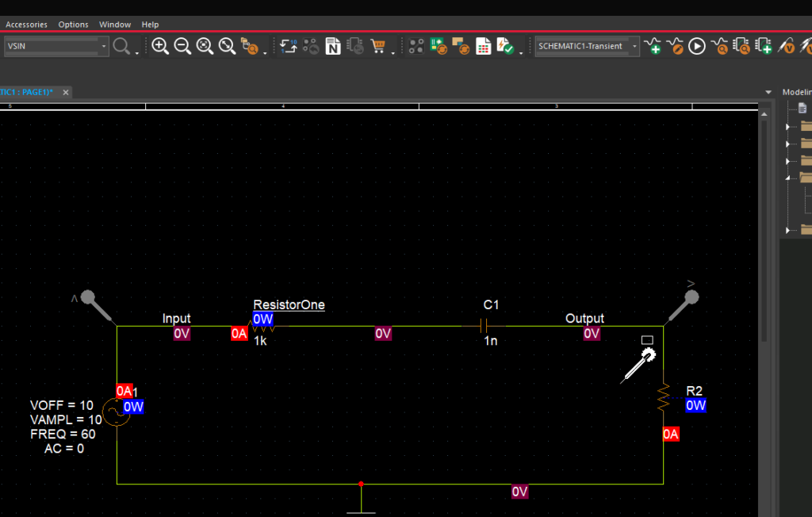Select the 1k resistor value

click(x=260, y=341)
